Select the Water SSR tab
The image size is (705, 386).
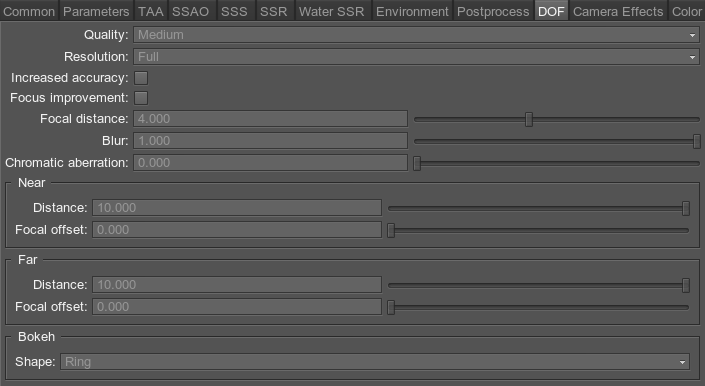331,11
